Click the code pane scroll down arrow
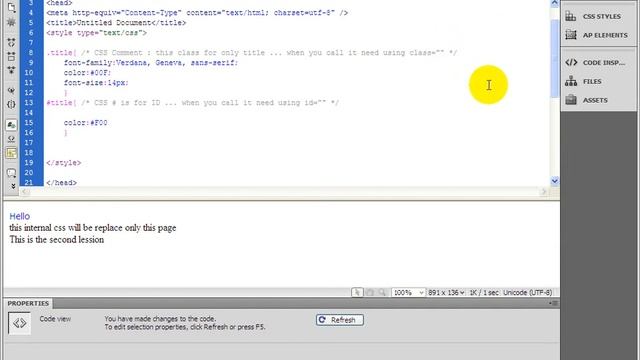 point(554,180)
